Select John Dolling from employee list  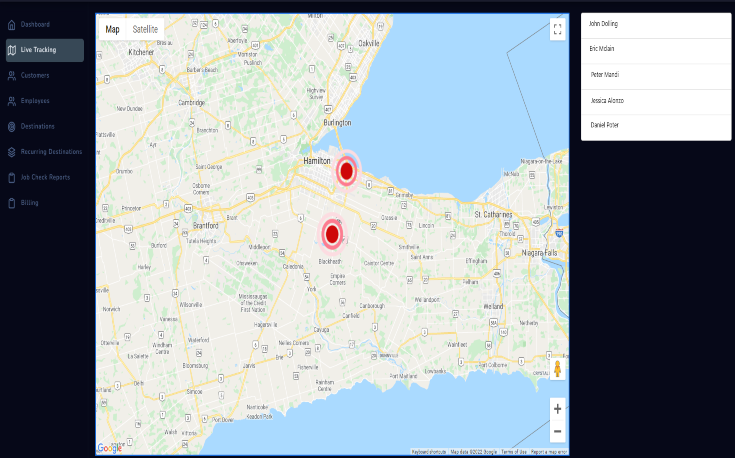(656, 24)
